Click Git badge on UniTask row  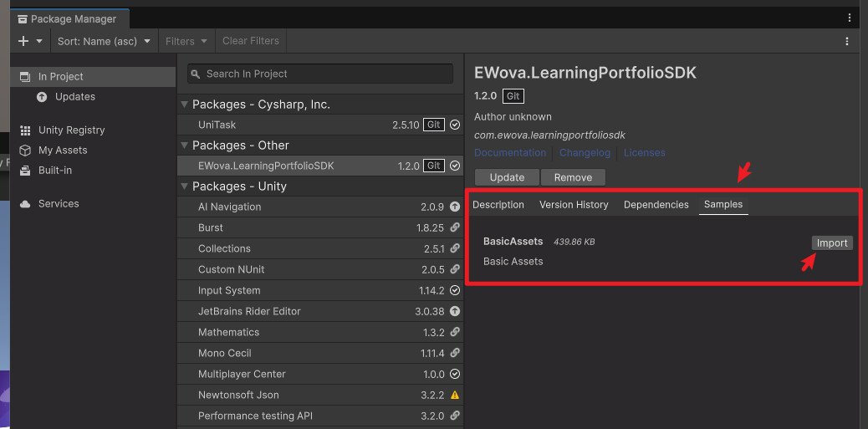pos(434,125)
